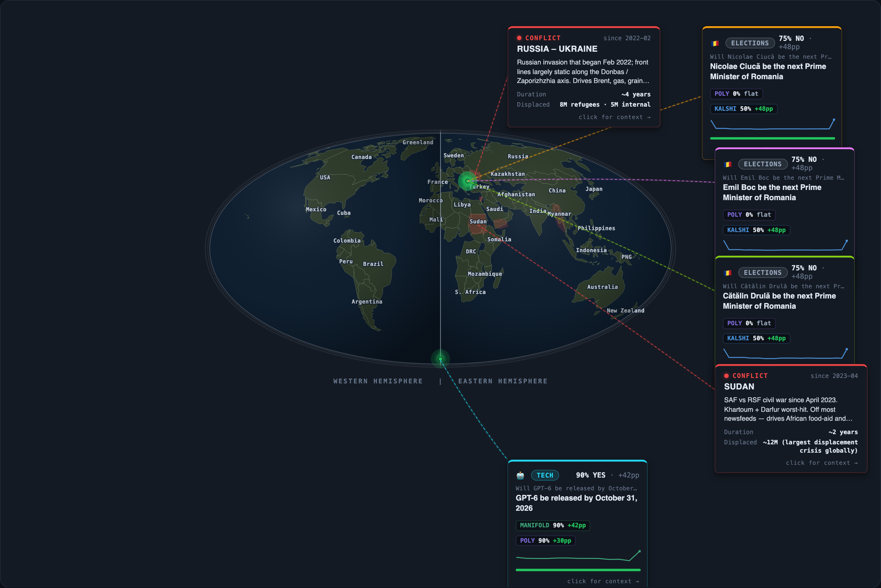Click '8M refugees · 5M internal' displaced value
This screenshot has width=881, height=588.
[x=605, y=105]
